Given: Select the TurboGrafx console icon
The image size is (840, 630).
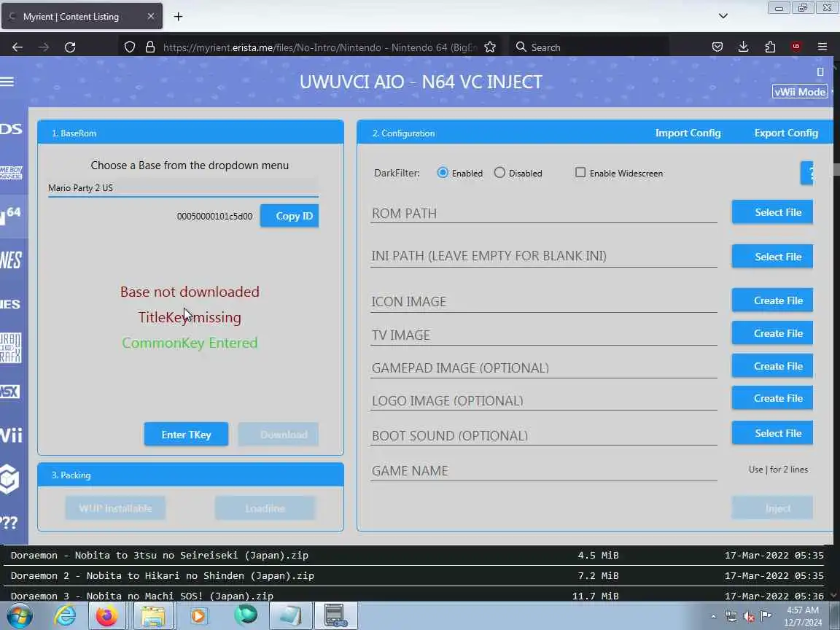Looking at the screenshot, I should pyautogui.click(x=11, y=348).
